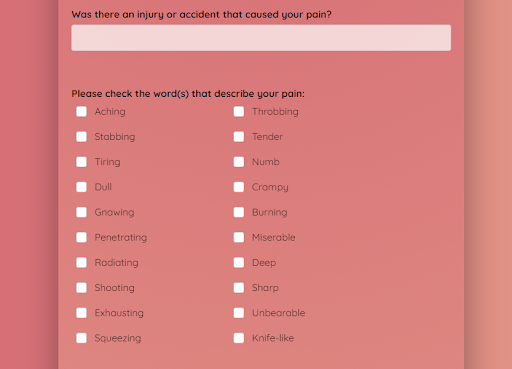Check the Penetrating option
This screenshot has width=512, height=369.
[x=81, y=237]
